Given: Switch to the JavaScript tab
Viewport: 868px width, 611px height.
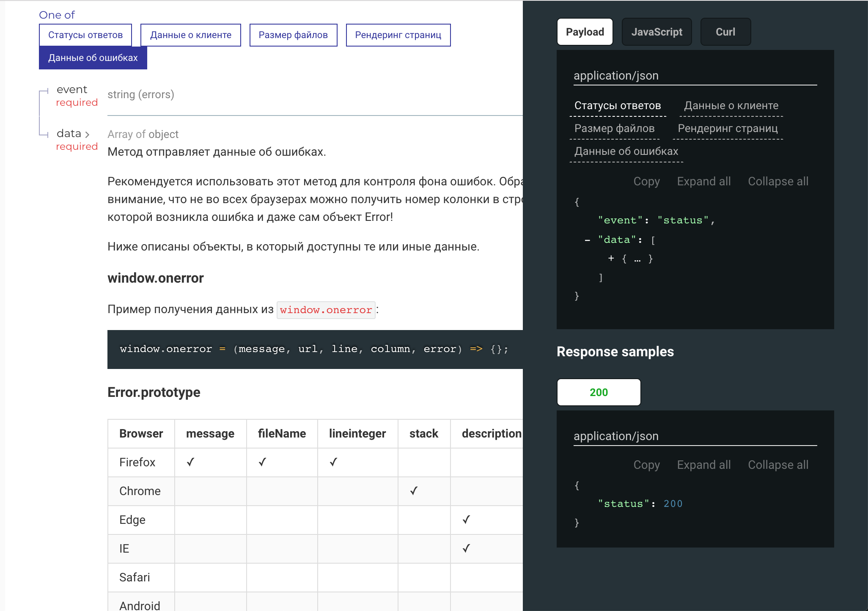Looking at the screenshot, I should pyautogui.click(x=656, y=32).
